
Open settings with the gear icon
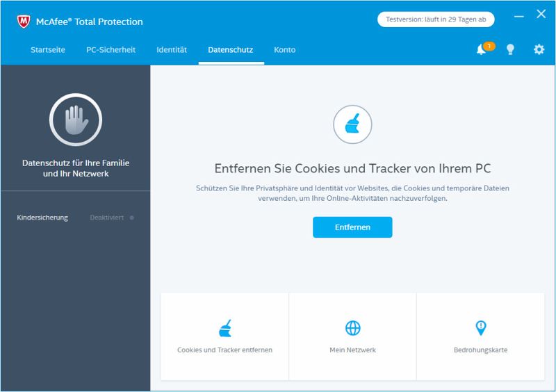click(x=539, y=49)
